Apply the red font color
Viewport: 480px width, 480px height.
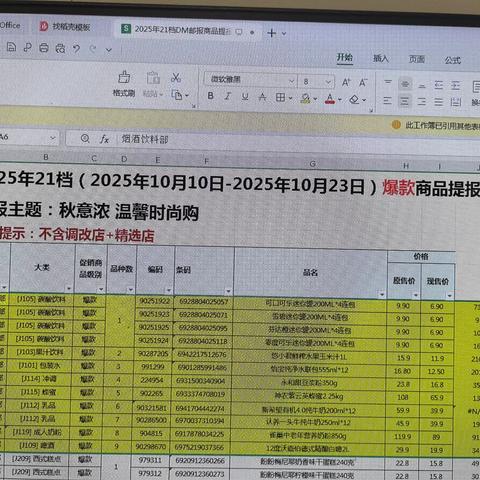[x=330, y=99]
